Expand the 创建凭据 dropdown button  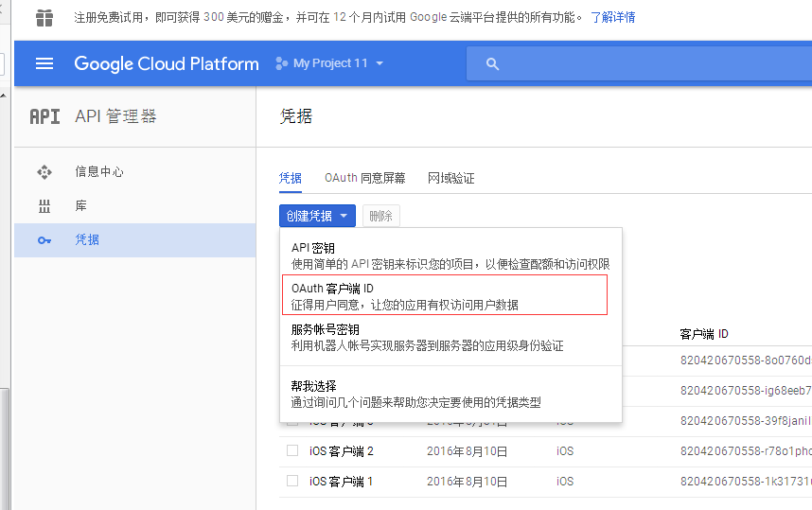click(x=317, y=216)
